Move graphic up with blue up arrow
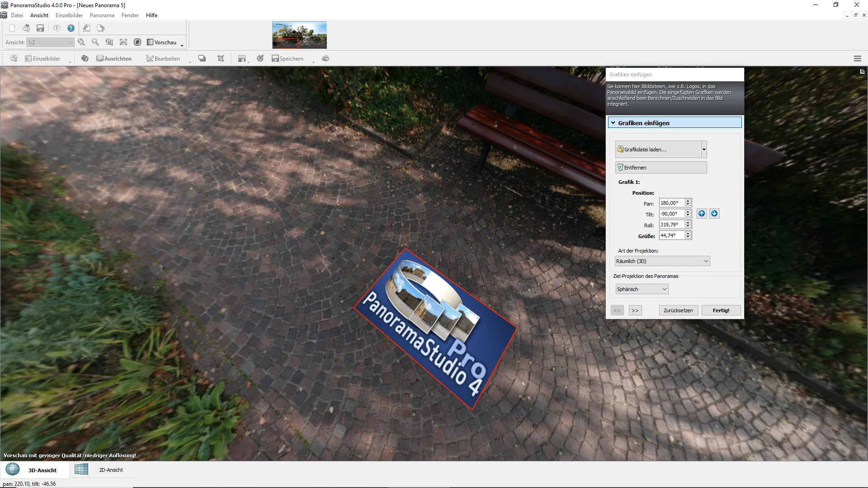 pos(702,213)
